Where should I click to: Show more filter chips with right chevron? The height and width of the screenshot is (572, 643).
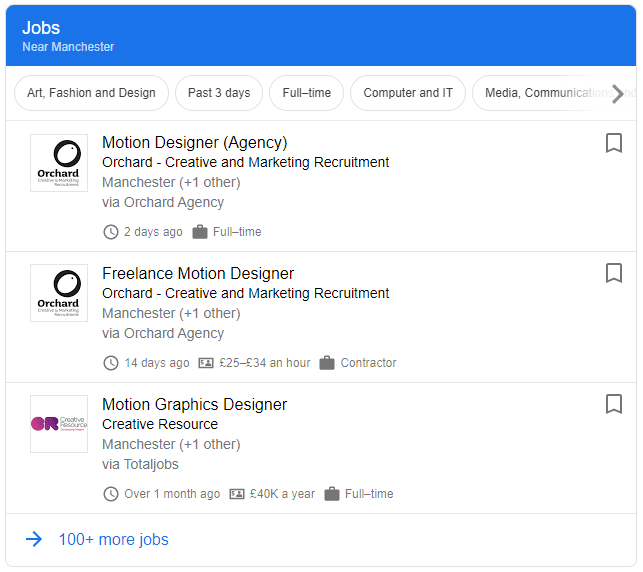[618, 94]
